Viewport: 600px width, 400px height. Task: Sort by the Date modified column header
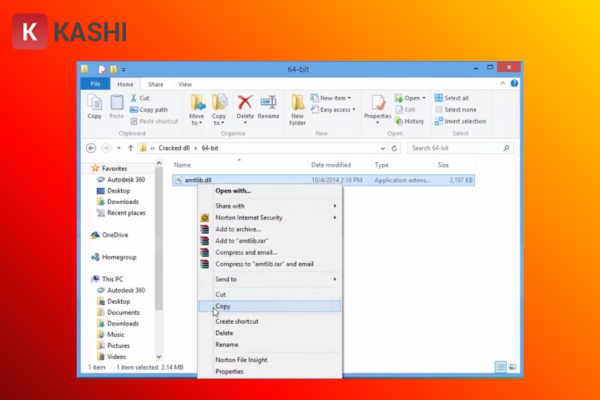[x=331, y=165]
